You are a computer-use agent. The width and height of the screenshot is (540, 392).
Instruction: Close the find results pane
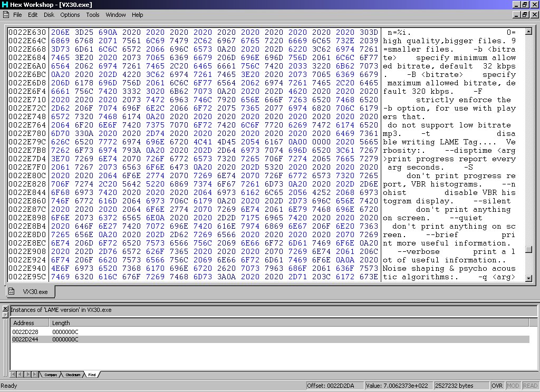coord(5,308)
